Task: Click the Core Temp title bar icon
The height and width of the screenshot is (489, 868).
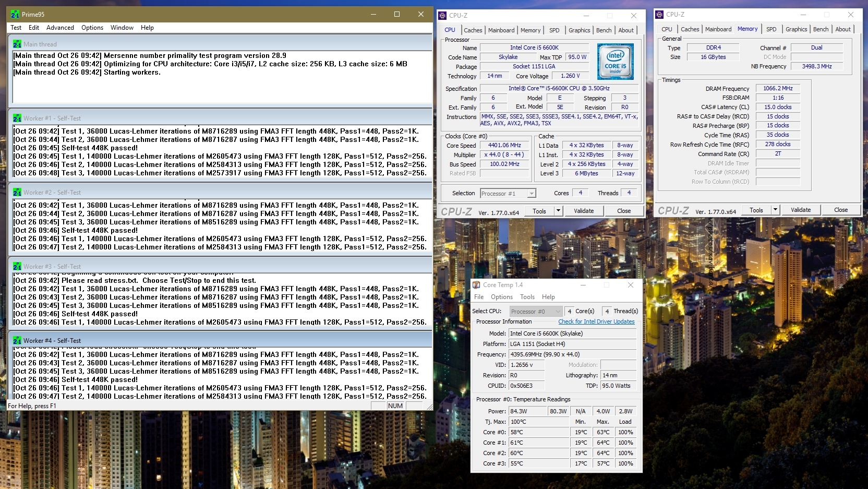Action: point(476,285)
